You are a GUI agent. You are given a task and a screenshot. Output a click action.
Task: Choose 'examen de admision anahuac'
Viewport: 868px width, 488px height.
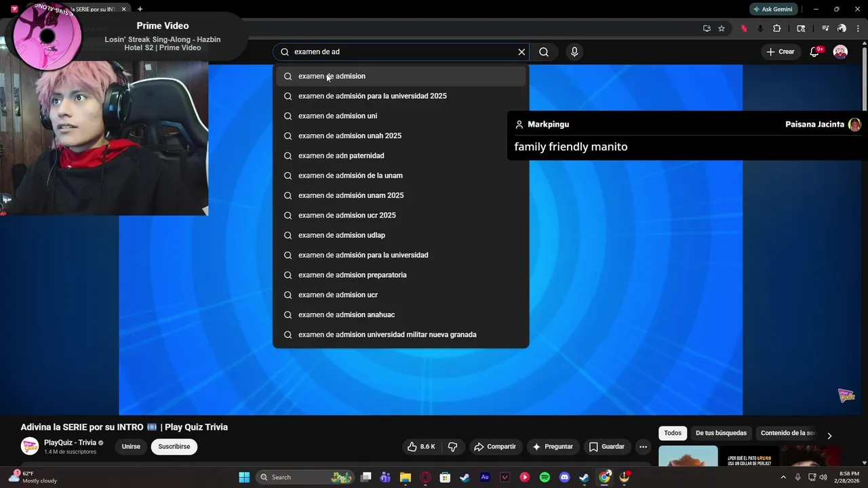(x=401, y=314)
